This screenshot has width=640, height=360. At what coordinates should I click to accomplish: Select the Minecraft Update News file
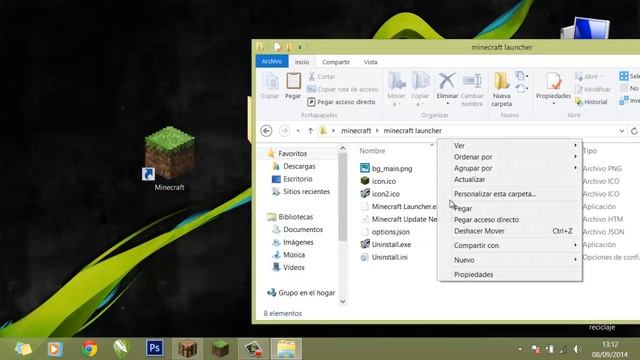coord(398,219)
